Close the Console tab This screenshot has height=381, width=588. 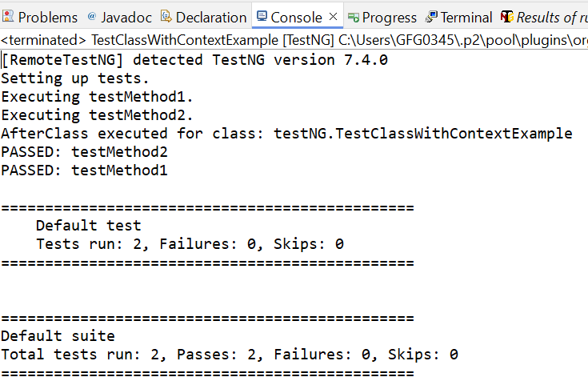pyautogui.click(x=334, y=17)
